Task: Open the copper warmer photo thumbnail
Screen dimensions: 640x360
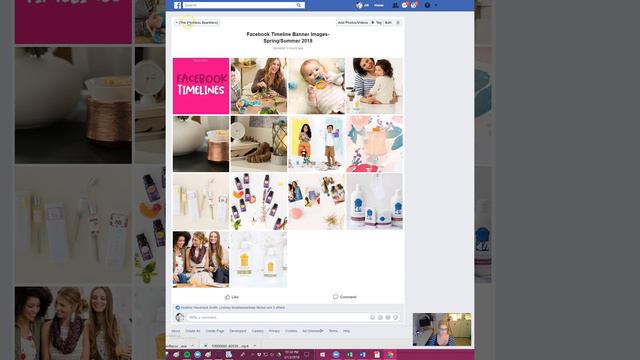Action: tap(201, 144)
